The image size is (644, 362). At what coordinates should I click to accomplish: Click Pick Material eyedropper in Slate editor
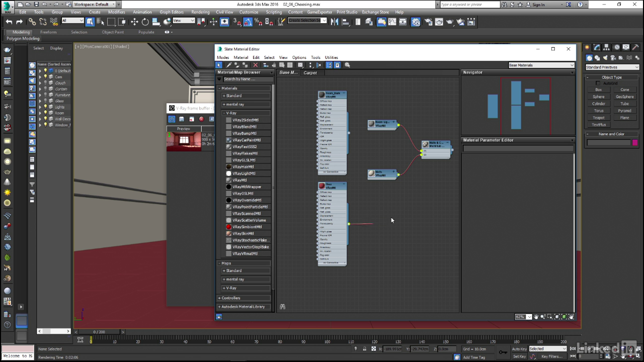point(228,65)
